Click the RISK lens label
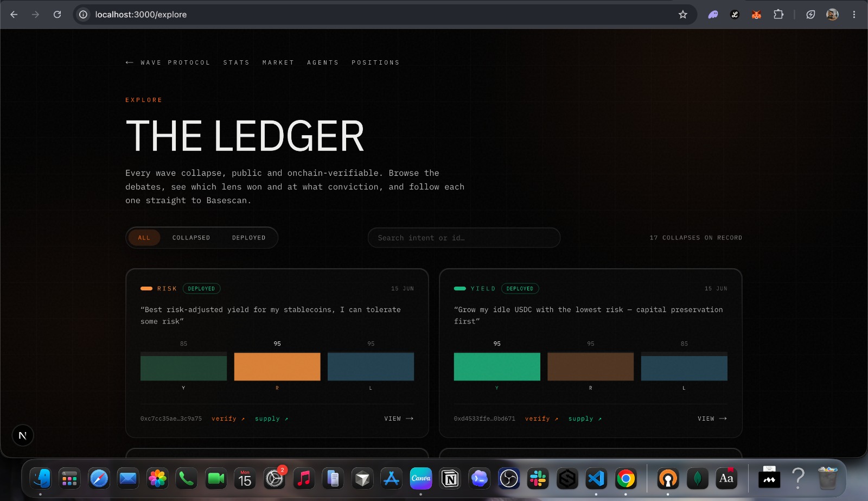This screenshot has height=501, width=868. pyautogui.click(x=167, y=289)
